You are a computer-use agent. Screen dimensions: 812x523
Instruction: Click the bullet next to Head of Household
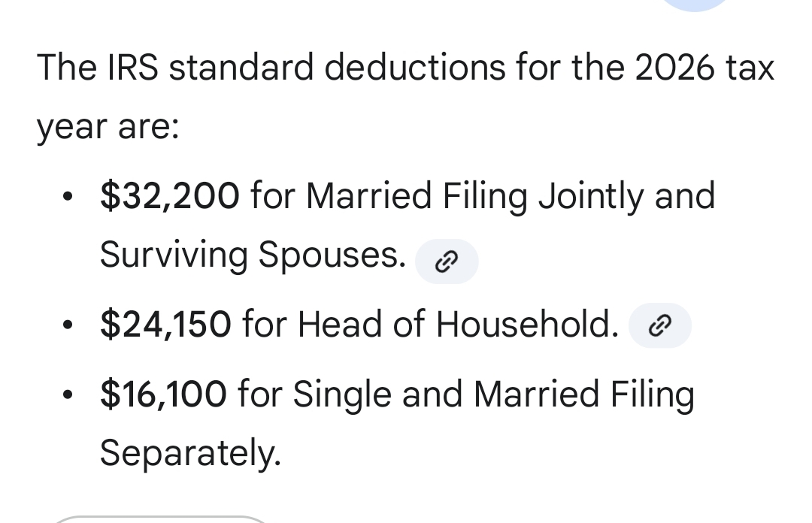tap(68, 325)
